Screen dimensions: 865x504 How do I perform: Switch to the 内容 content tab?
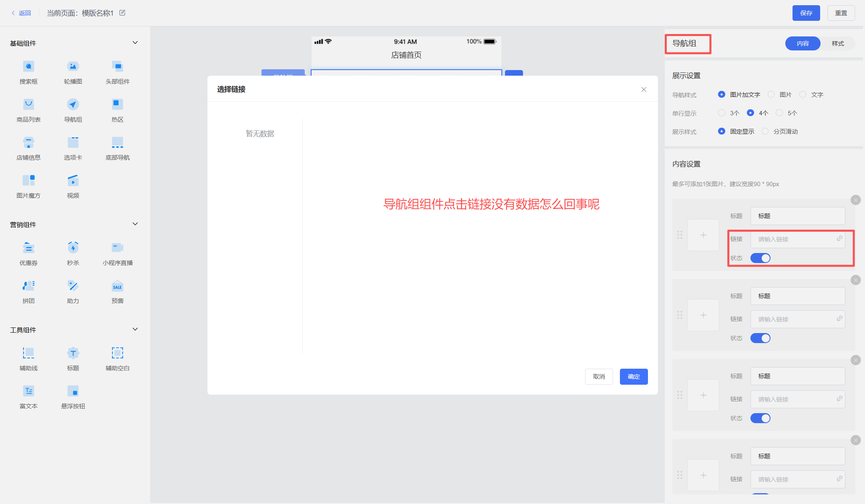(x=803, y=43)
